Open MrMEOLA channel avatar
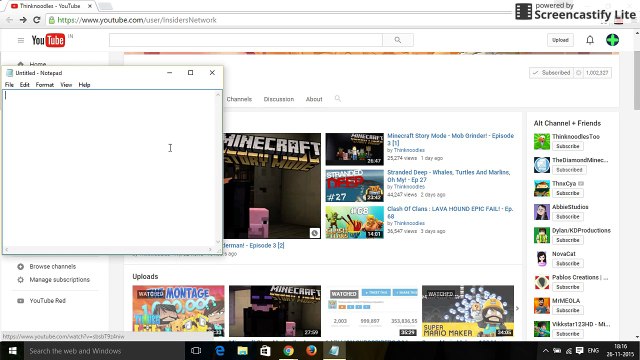Viewport: 640px width, 360px height. click(x=542, y=306)
